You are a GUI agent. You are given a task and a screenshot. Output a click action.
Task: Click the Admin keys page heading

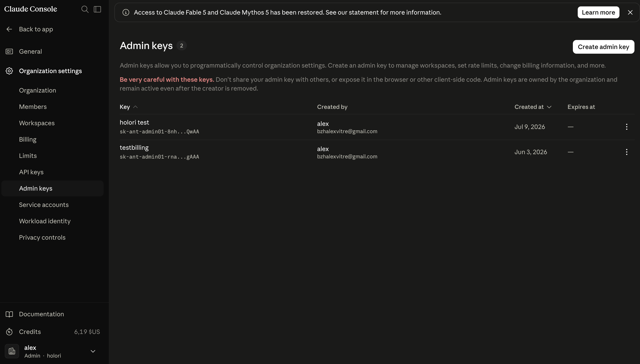pyautogui.click(x=146, y=46)
